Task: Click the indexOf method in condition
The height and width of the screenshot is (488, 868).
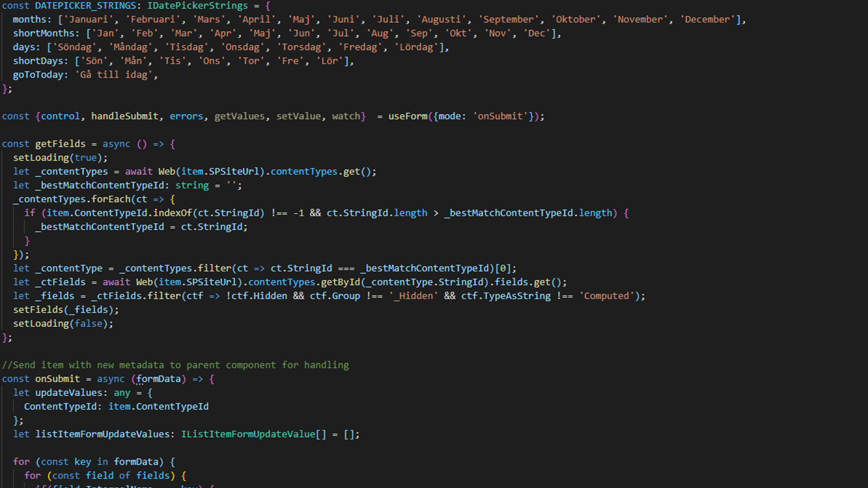Action: tap(172, 213)
